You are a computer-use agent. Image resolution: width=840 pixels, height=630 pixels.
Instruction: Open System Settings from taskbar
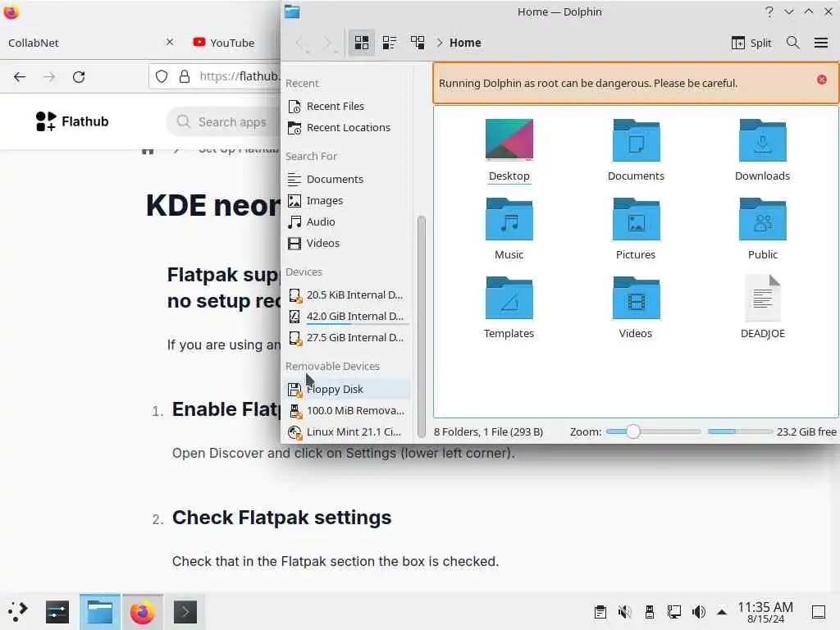(57, 612)
